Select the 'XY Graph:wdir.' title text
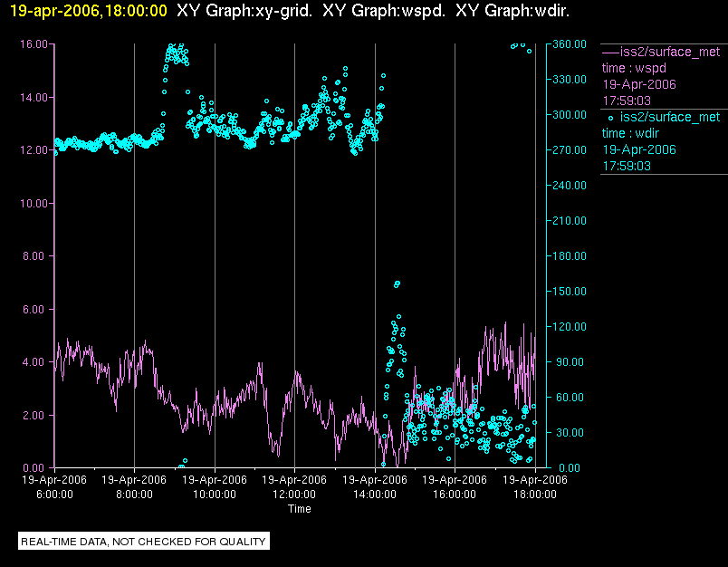Screen dimensions: 728x567 (512, 11)
